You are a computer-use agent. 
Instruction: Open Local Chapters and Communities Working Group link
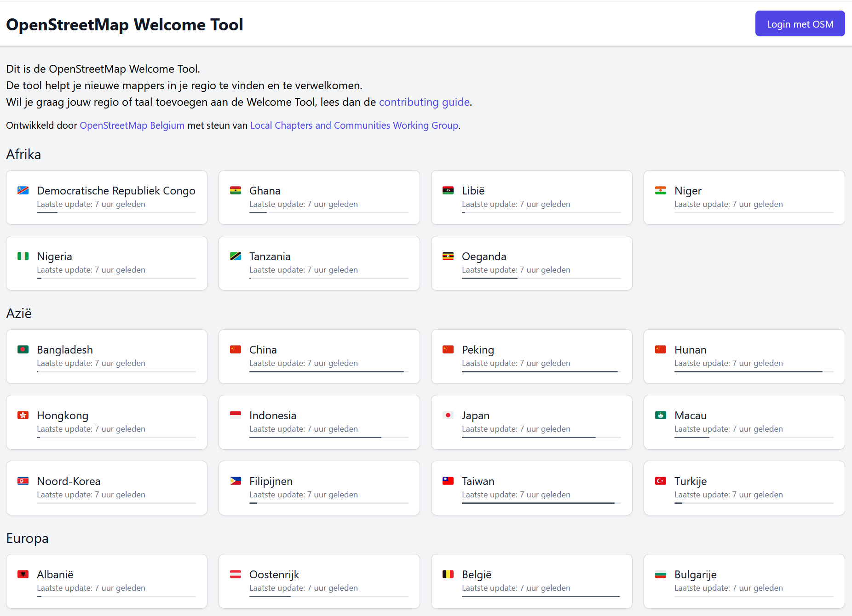[354, 125]
